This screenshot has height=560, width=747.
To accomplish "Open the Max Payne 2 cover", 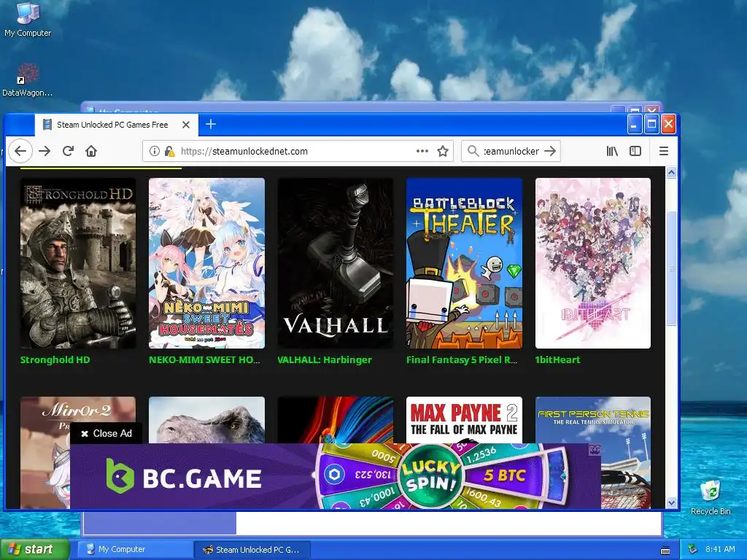I will coord(464,419).
